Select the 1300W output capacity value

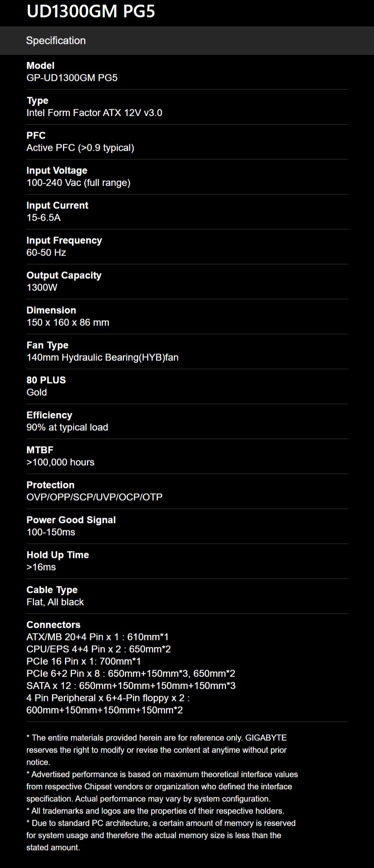42,287
